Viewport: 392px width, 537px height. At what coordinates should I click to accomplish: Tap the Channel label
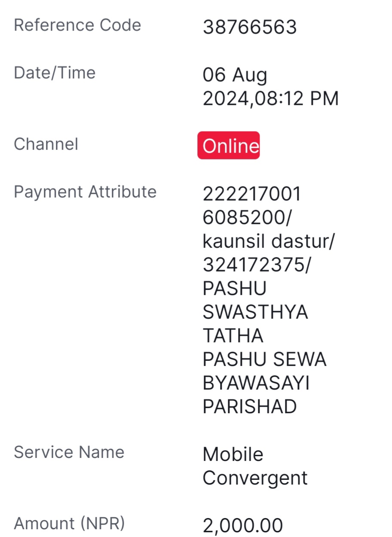(x=46, y=144)
